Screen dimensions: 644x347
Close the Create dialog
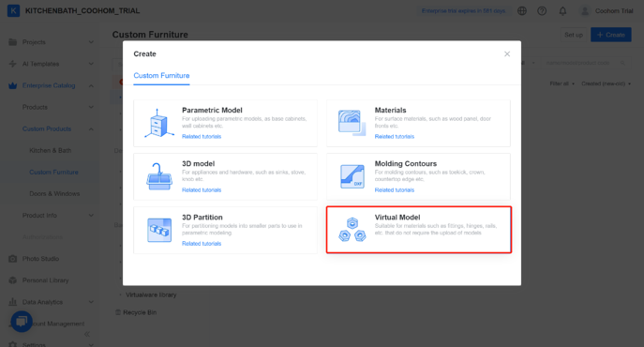pos(507,53)
